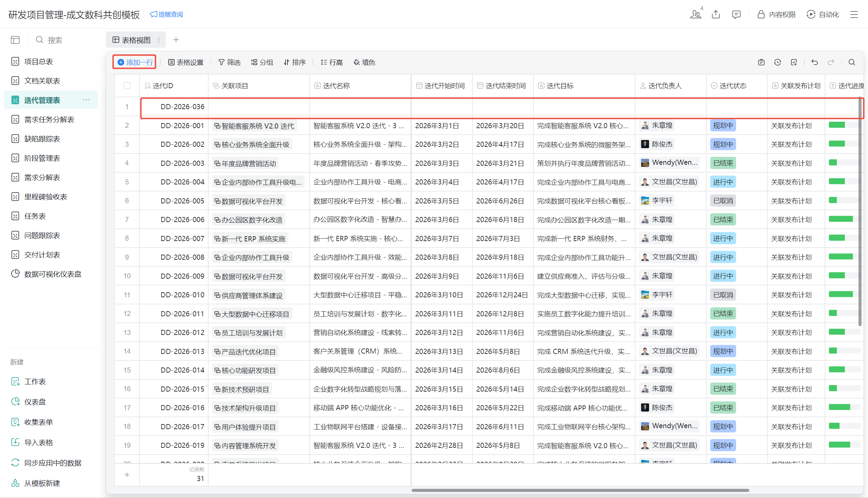868x498 pixels.
Task: Open the 表格视图 tab options menu
Action: click(159, 40)
